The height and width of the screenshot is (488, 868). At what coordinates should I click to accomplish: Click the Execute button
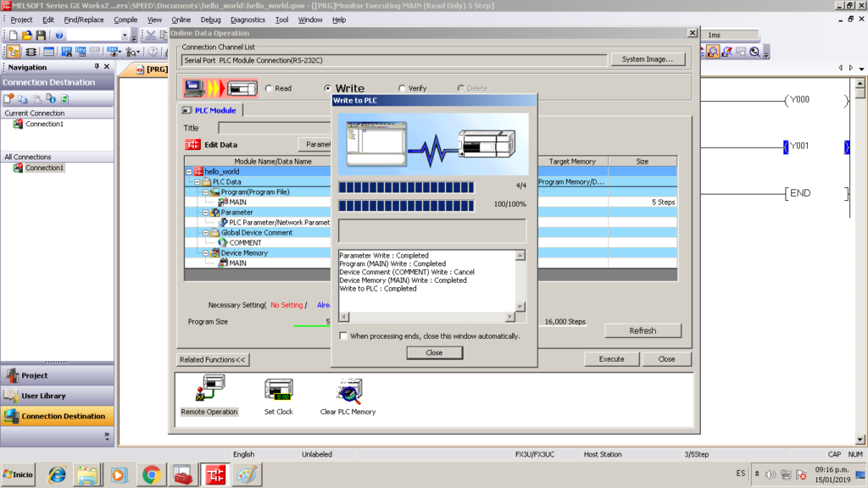tap(611, 359)
